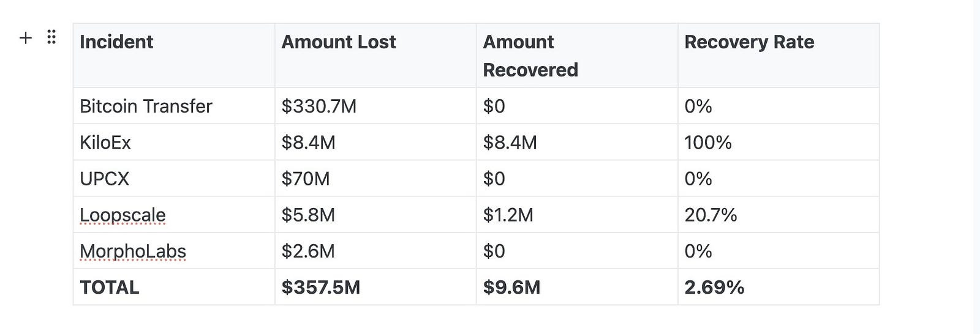This screenshot has height=334, width=980.
Task: Click the $70M amount lost cell
Action: point(375,178)
